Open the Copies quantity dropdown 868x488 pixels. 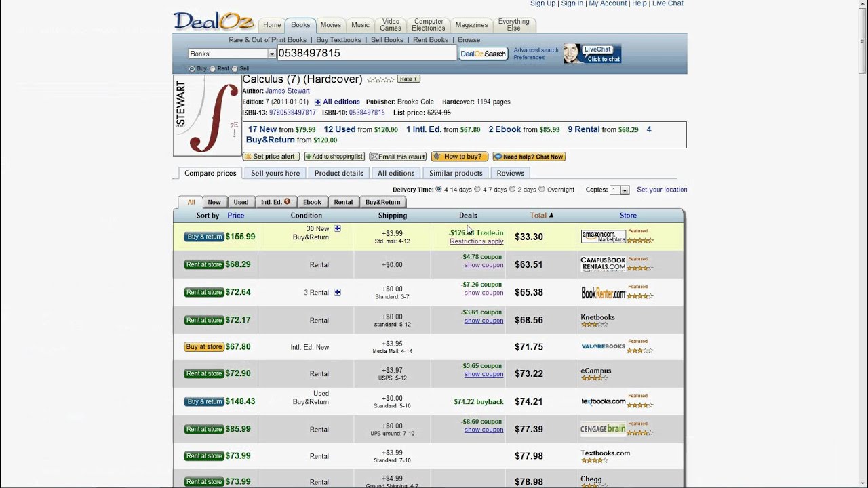619,190
